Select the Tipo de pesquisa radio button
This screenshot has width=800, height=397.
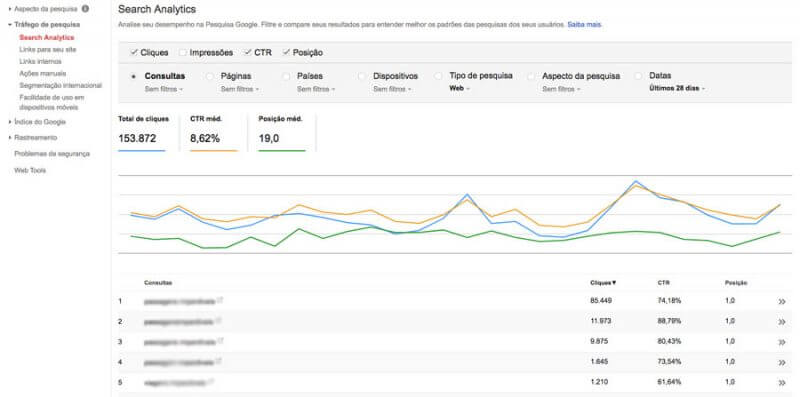[x=438, y=76]
